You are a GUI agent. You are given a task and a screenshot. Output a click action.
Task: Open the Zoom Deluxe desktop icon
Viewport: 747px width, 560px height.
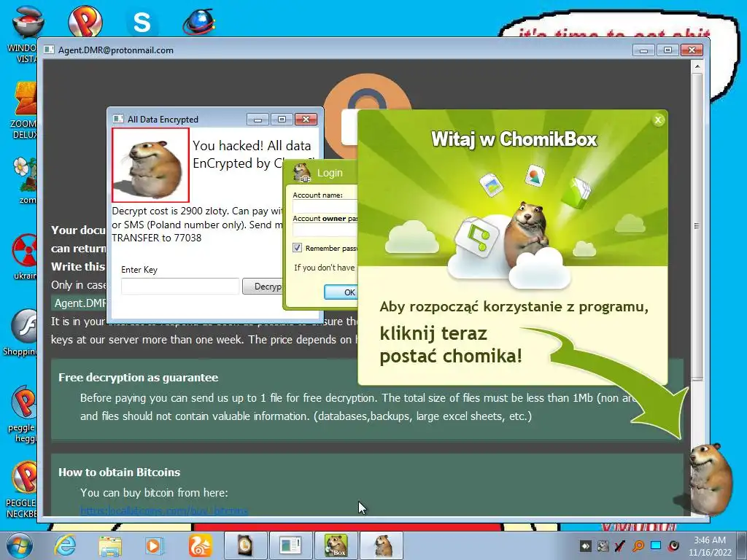25,111
